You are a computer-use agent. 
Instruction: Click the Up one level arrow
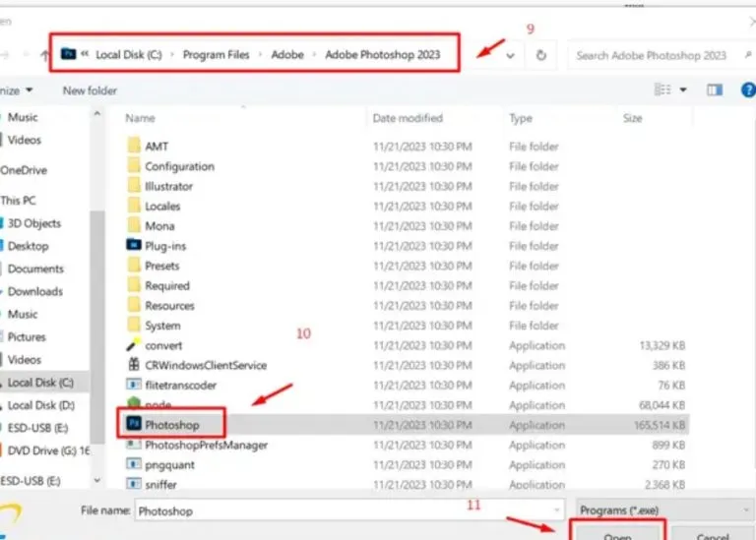click(x=45, y=55)
